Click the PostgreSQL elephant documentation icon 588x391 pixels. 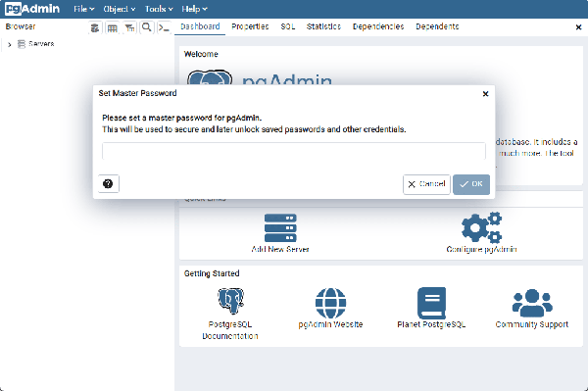click(230, 301)
